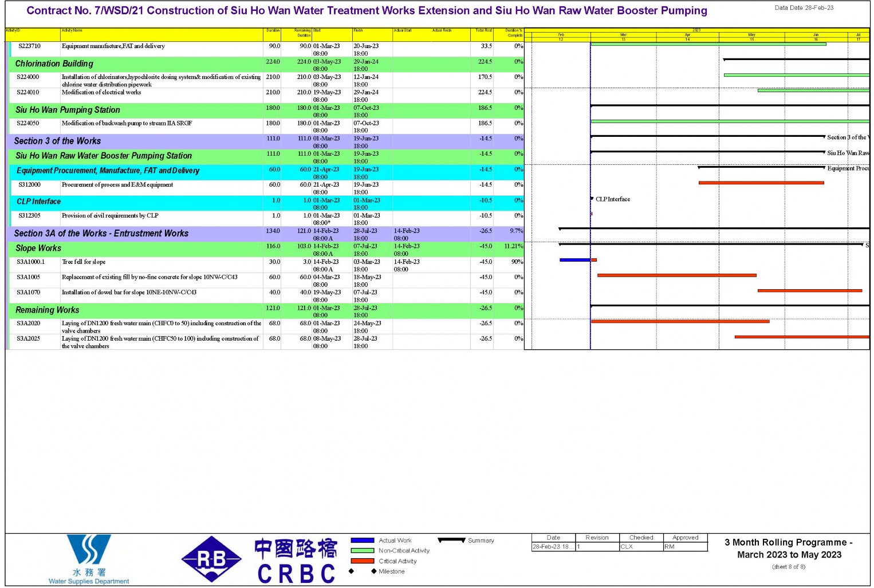The image size is (874, 588).
Task: Click the red Gantt bar for S3A1005
Action: pyautogui.click(x=677, y=275)
